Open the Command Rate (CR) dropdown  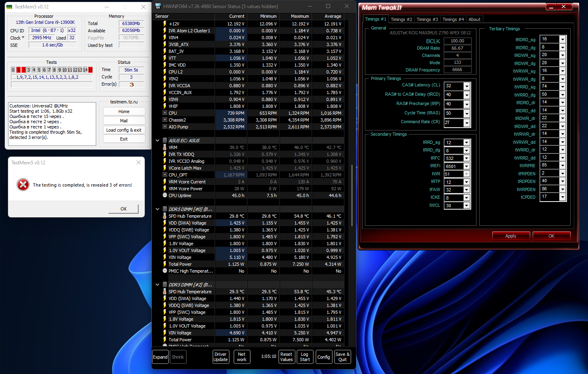click(467, 123)
